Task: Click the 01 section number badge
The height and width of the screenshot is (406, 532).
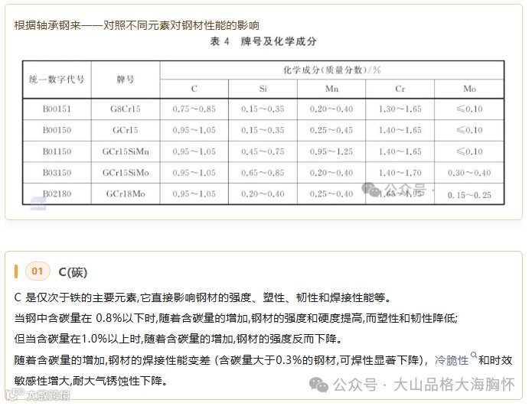Action: [x=38, y=271]
